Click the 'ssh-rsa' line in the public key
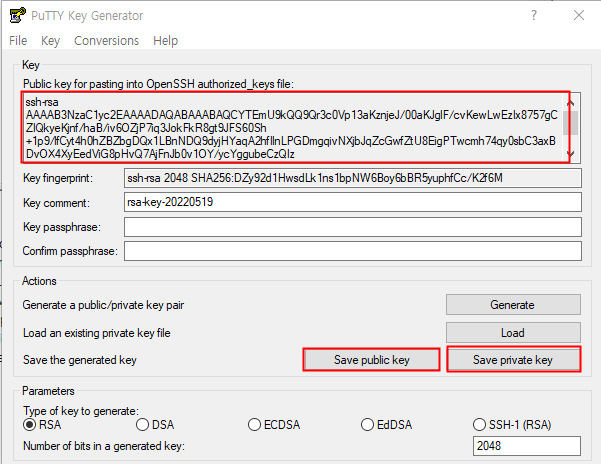 (x=42, y=102)
